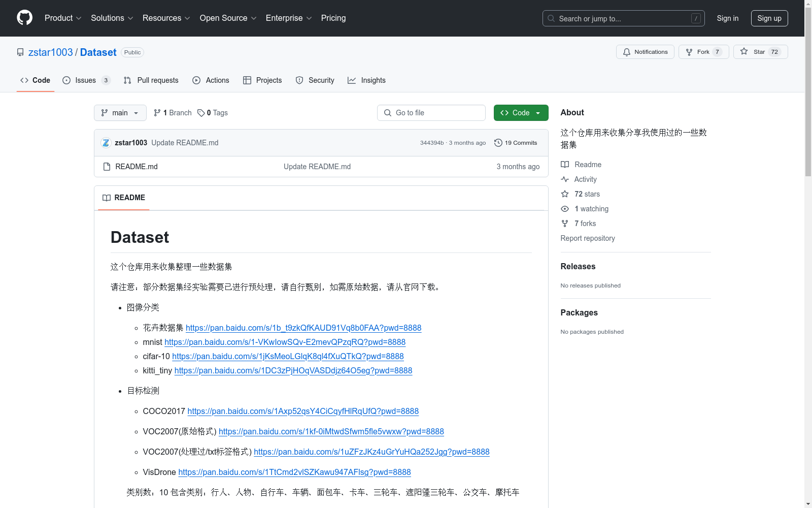The image size is (812, 508).
Task: Open the GitHub home logo
Action: click(24, 18)
